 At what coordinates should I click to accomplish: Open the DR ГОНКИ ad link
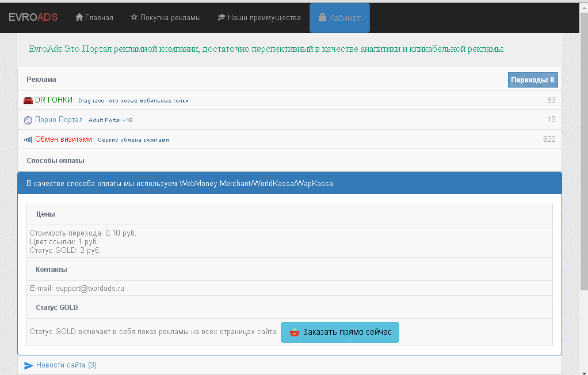pyautogui.click(x=54, y=100)
